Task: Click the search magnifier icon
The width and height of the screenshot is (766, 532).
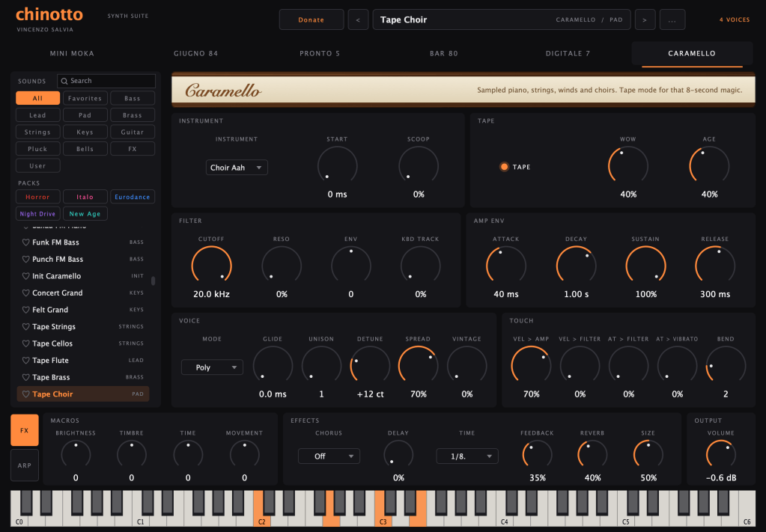Action: [64, 81]
